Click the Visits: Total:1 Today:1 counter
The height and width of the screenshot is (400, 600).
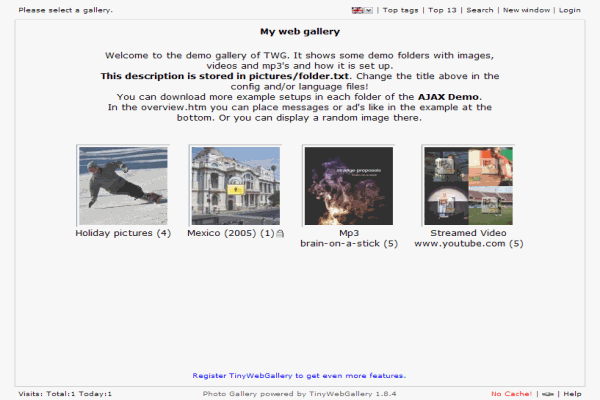[x=65, y=393]
